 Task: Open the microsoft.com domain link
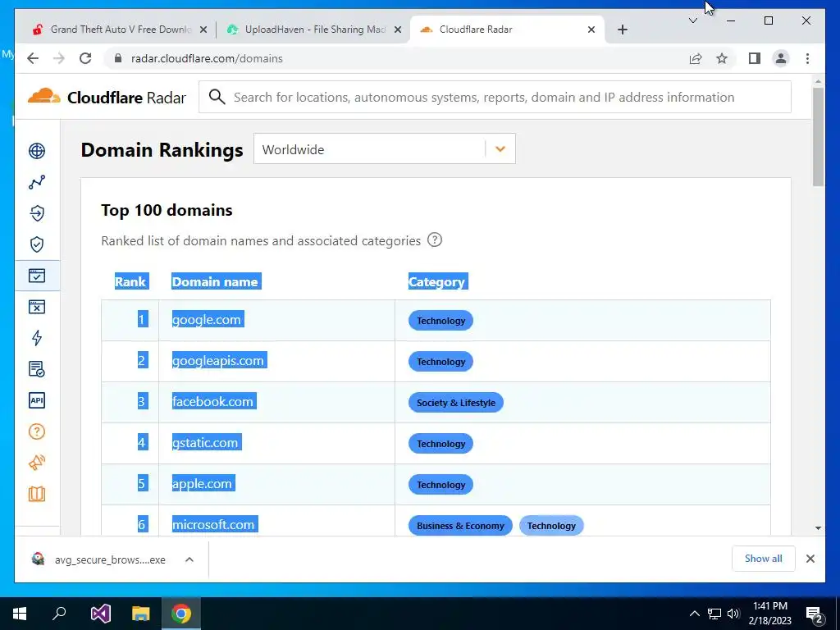214,524
